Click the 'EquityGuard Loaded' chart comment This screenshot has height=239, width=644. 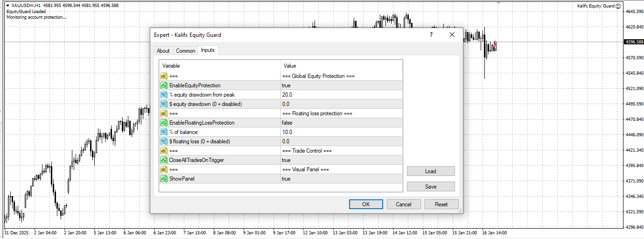click(26, 12)
